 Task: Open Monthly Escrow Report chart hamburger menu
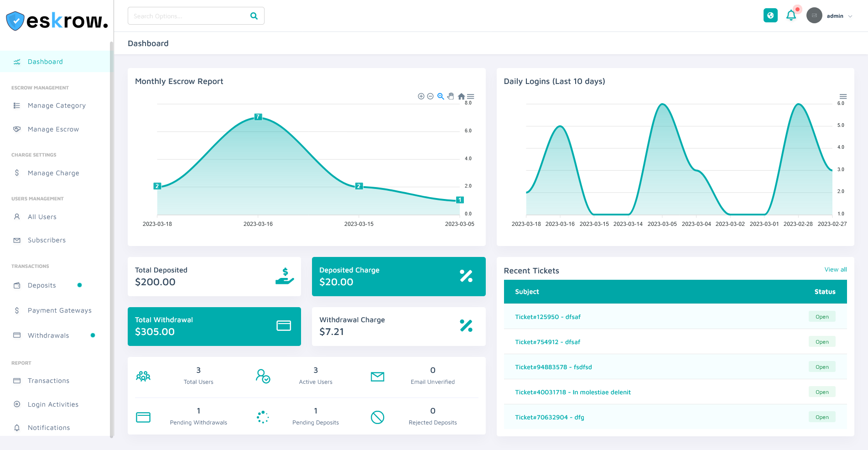click(471, 96)
